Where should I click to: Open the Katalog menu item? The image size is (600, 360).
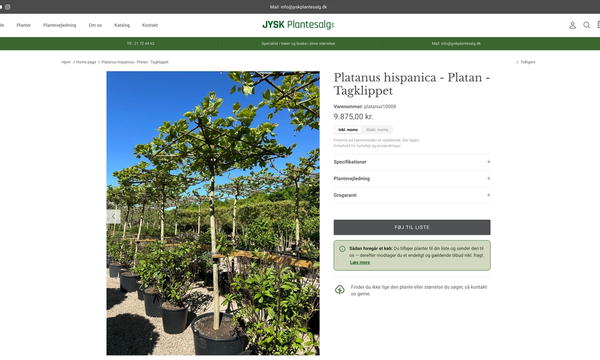(x=122, y=25)
